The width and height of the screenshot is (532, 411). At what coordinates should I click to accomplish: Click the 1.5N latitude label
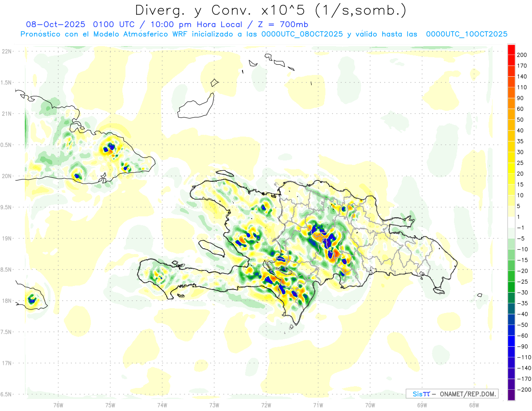(x=6, y=82)
